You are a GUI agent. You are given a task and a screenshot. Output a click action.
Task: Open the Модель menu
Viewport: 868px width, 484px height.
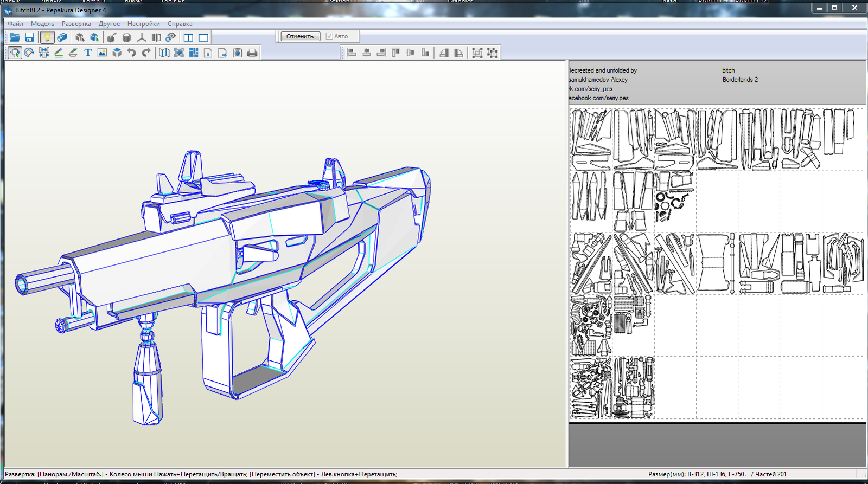coord(42,24)
